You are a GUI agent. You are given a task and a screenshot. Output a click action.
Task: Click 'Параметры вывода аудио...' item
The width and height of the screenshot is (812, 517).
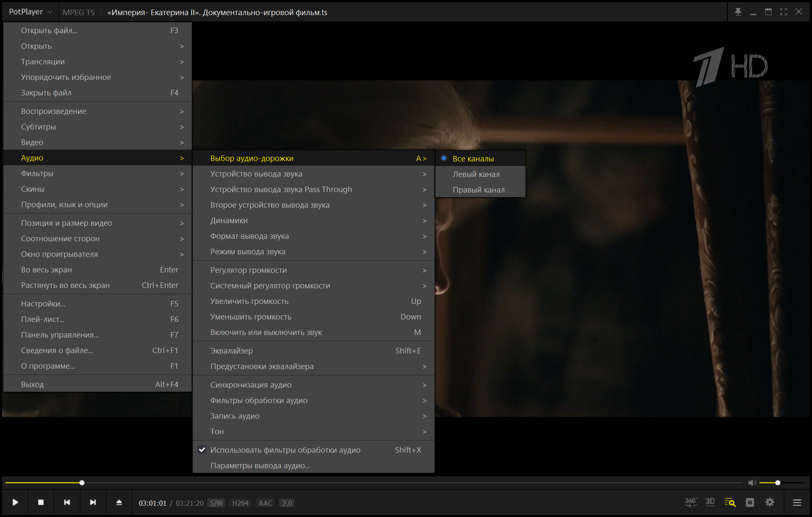pos(260,466)
